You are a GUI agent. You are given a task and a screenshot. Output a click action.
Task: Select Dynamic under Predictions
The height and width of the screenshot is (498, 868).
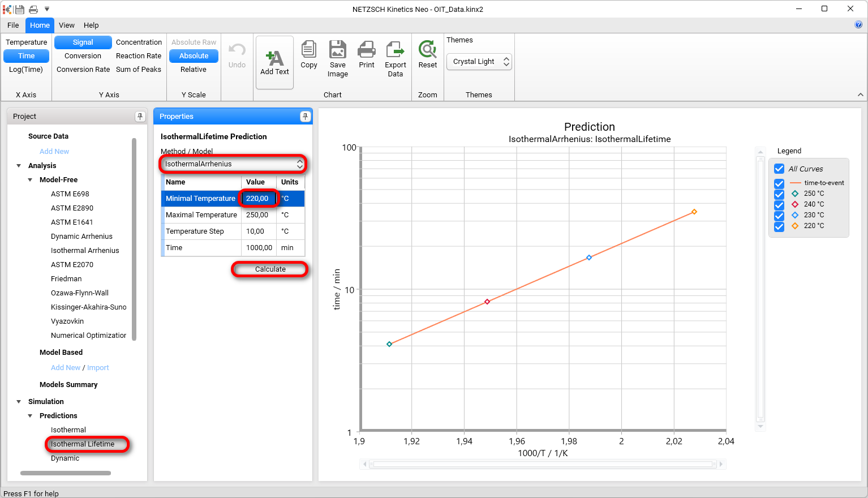[x=65, y=458]
